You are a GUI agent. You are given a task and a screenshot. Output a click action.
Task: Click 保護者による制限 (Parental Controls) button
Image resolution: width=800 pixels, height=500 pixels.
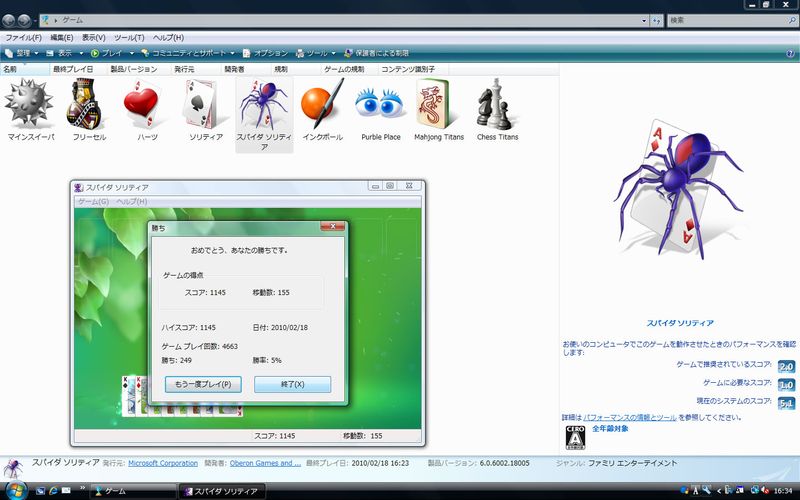click(377, 53)
